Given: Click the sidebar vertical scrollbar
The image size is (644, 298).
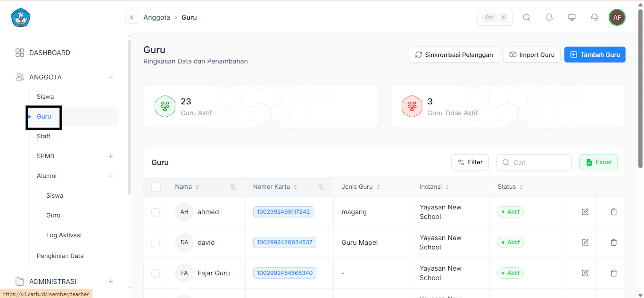Looking at the screenshot, I should (x=129, y=117).
